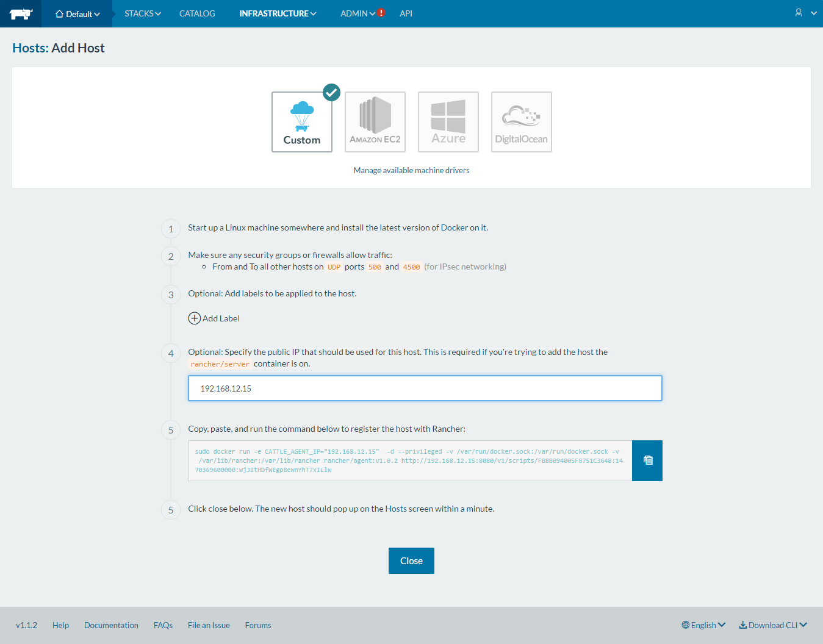This screenshot has height=644, width=823.
Task: Select the Custom host driver
Action: (302, 122)
